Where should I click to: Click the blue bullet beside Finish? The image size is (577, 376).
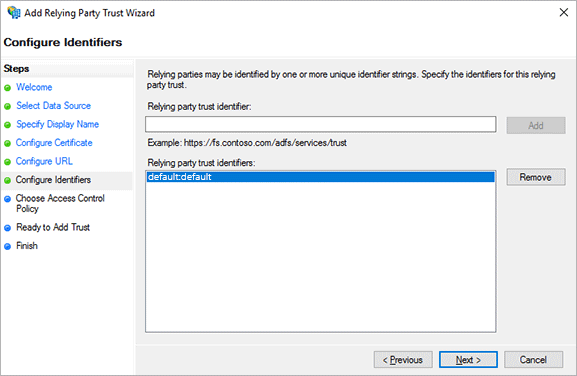click(7, 246)
